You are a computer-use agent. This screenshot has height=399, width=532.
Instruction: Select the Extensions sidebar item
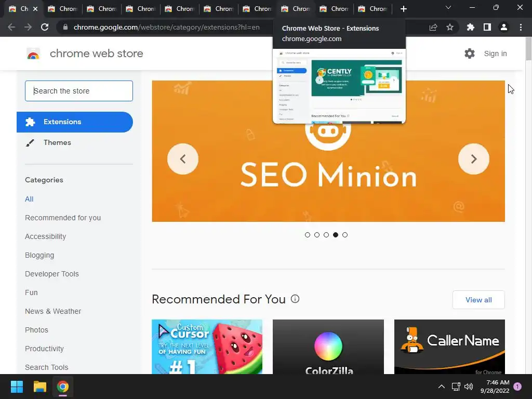point(75,122)
